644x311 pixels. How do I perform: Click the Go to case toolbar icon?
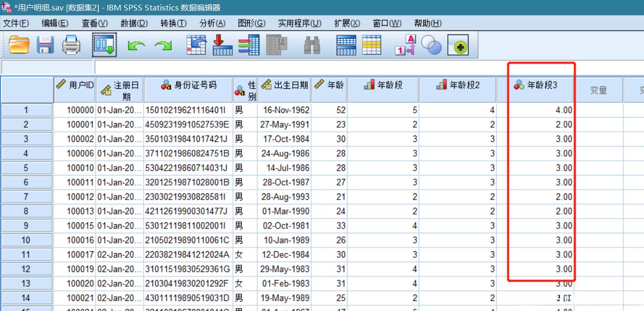(197, 45)
